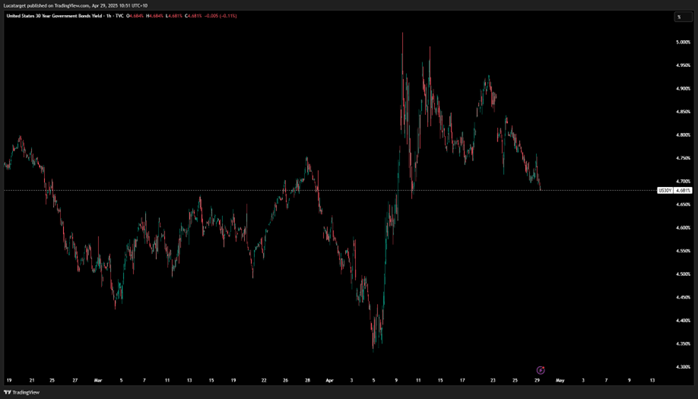Click the 27 date label on time axis
This screenshot has width=698, height=399.
(75, 380)
